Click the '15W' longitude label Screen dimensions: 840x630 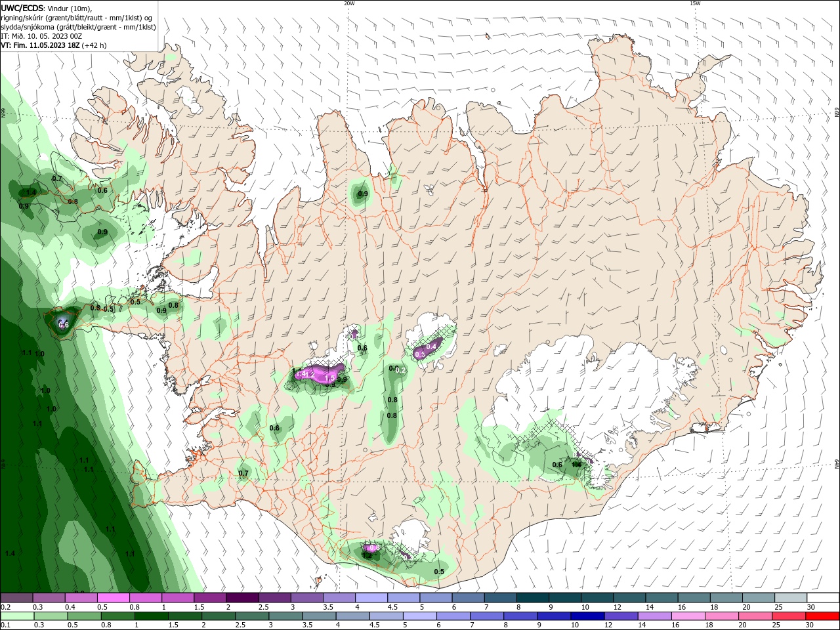(x=696, y=3)
